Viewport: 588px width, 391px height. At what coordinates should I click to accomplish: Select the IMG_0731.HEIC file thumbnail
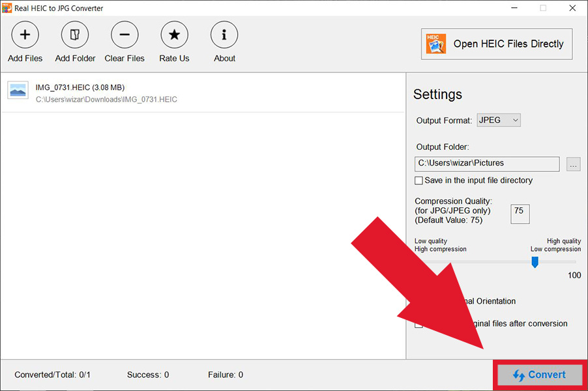[x=18, y=91]
